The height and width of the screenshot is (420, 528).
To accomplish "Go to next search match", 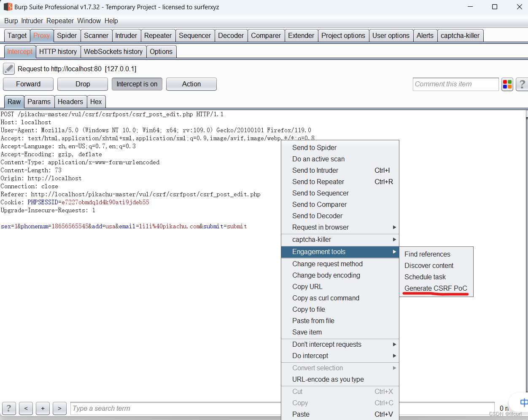I will point(59,408).
